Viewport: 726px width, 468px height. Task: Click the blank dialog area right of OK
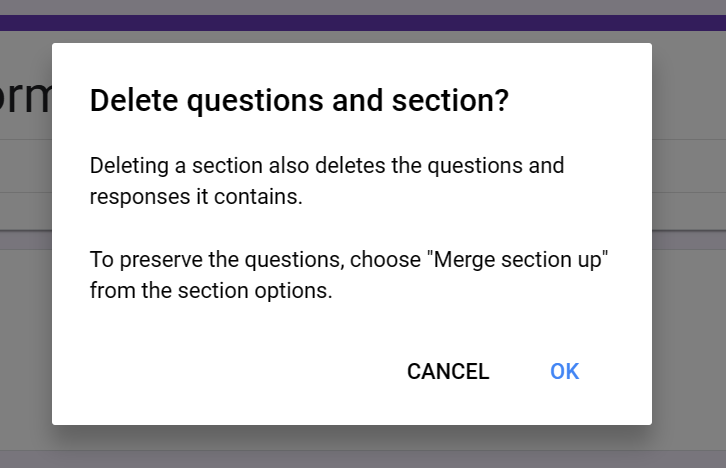point(620,372)
